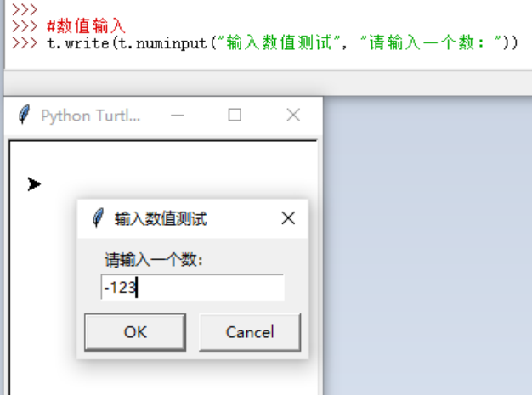532x395 pixels.
Task: Click the 请输入一个数: label in the dialog
Action: point(153,261)
